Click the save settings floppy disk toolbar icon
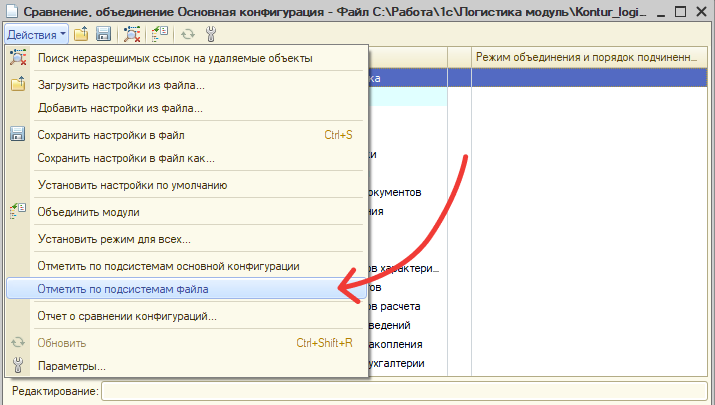Image resolution: width=715 pixels, height=405 pixels. 103,34
